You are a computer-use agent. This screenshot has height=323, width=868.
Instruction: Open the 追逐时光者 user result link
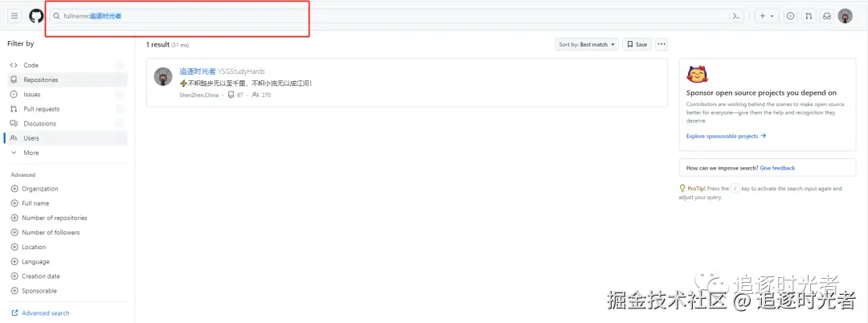(198, 72)
